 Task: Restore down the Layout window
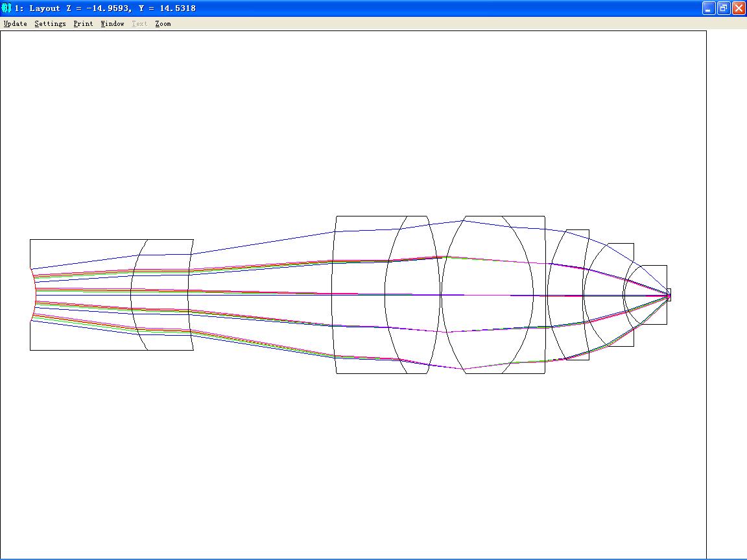tap(724, 8)
